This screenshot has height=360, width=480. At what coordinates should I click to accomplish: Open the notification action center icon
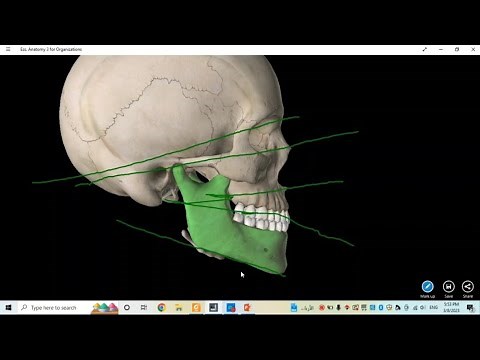point(470,308)
